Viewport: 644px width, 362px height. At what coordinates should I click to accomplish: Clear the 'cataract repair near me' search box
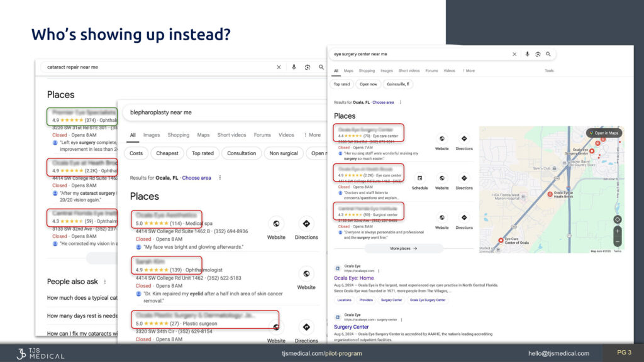[x=279, y=67]
